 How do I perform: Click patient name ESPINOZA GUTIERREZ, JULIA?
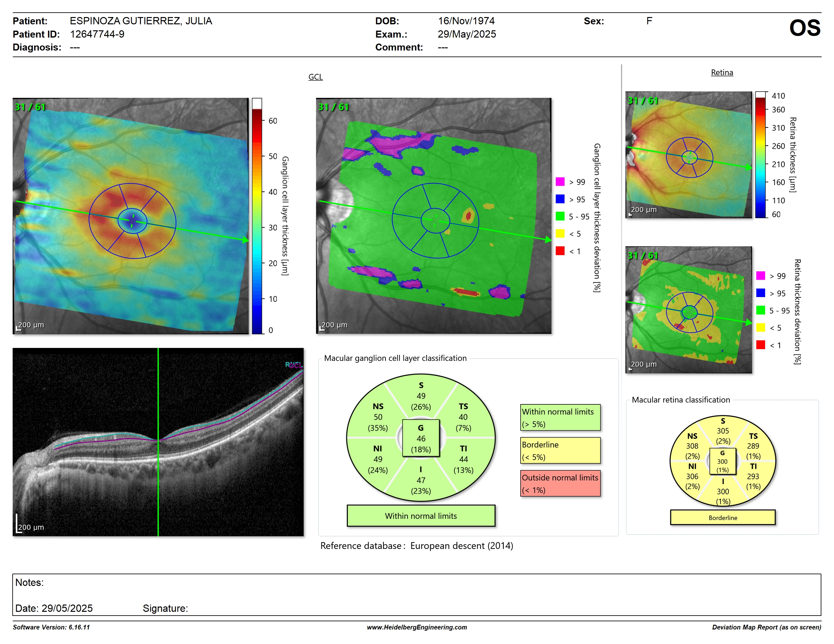(x=141, y=21)
